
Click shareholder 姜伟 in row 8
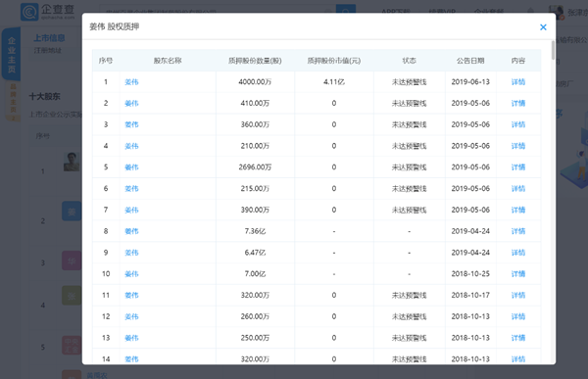(131, 231)
